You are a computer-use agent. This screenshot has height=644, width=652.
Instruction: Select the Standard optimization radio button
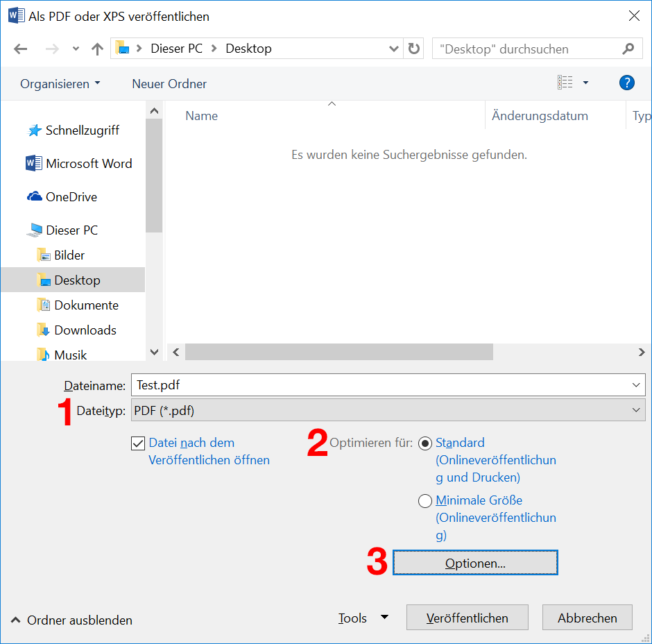coord(425,443)
